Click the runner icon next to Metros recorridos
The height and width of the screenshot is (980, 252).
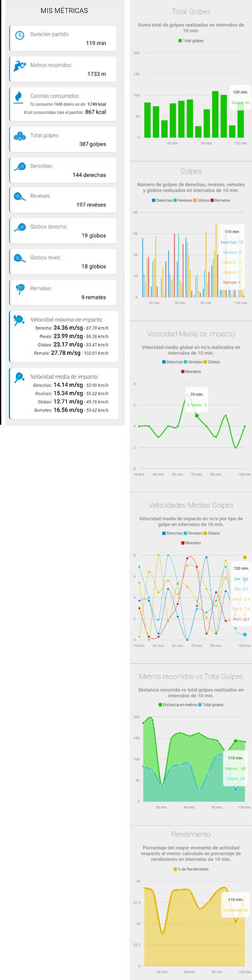click(x=20, y=66)
